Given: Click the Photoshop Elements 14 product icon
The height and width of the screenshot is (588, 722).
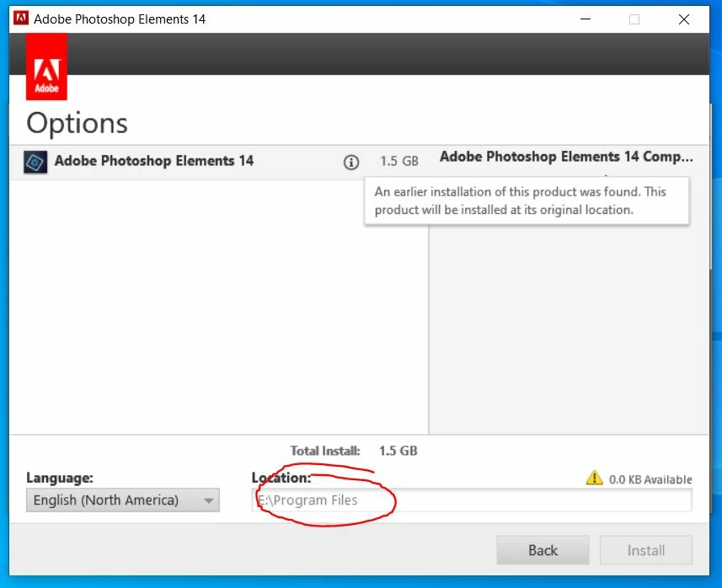Looking at the screenshot, I should click(35, 162).
